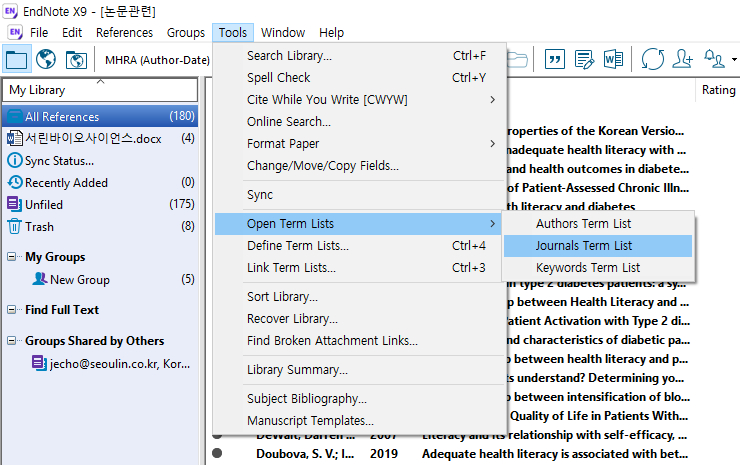
Task: Open the Authors Term List
Action: (598, 224)
